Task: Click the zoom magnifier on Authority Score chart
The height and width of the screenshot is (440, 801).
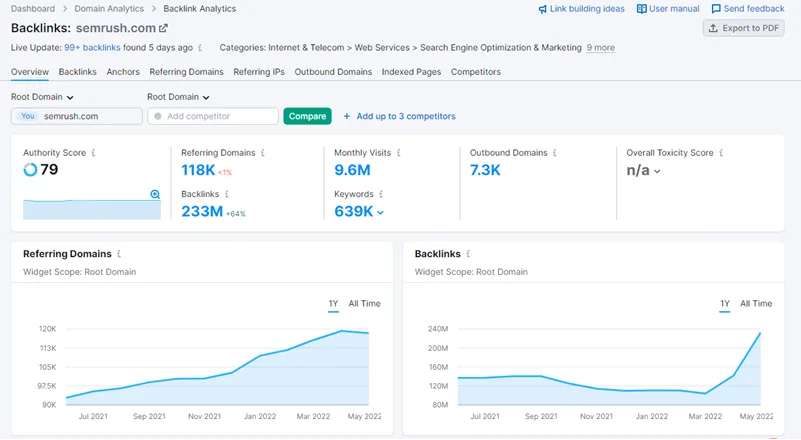Action: tap(155, 194)
